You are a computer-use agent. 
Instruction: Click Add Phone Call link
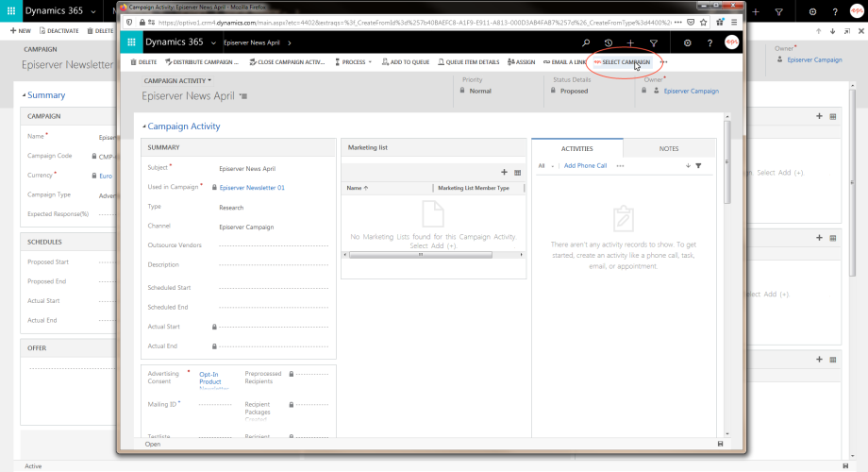pos(585,165)
